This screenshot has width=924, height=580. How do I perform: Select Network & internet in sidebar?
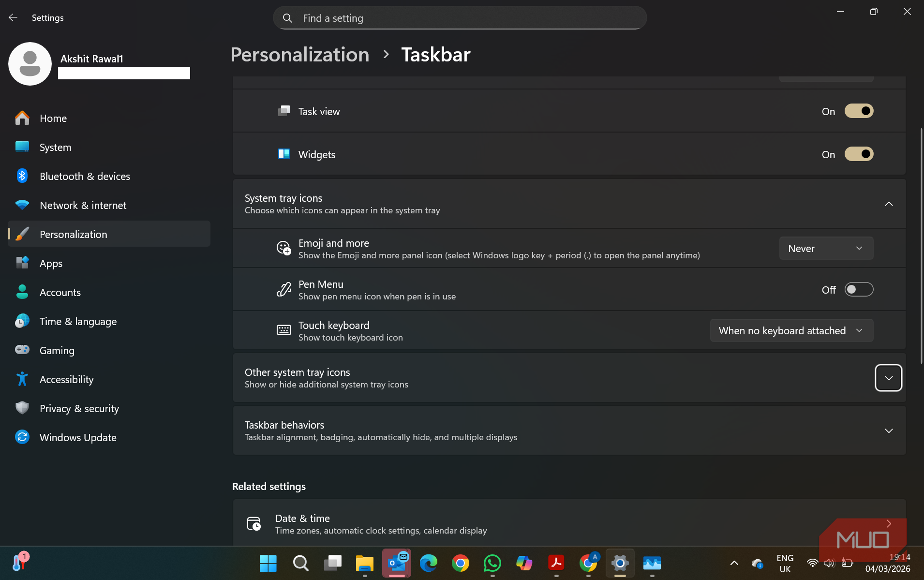pyautogui.click(x=109, y=205)
